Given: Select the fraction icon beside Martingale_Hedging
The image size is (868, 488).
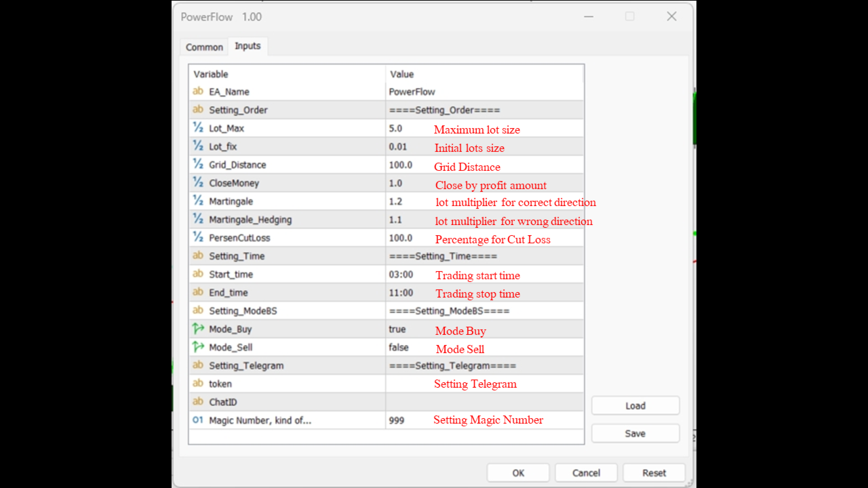Looking at the screenshot, I should tap(198, 220).
